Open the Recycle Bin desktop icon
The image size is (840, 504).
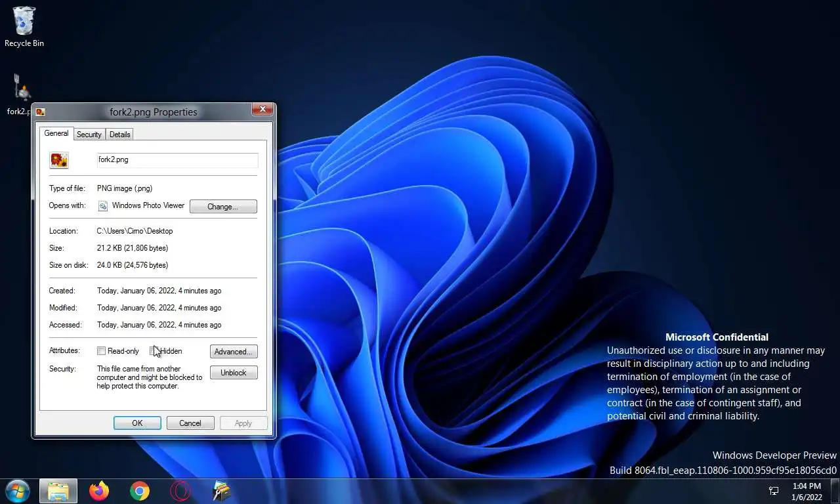point(24,27)
